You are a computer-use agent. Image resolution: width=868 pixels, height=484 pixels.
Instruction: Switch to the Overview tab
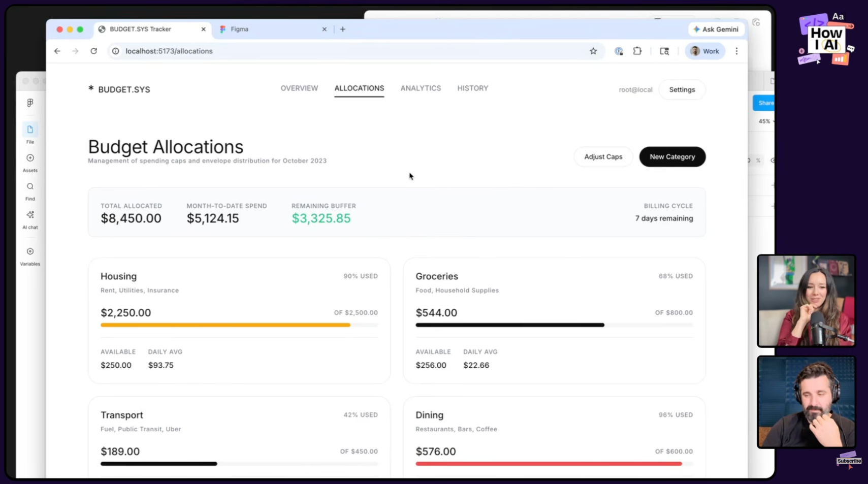coord(299,88)
